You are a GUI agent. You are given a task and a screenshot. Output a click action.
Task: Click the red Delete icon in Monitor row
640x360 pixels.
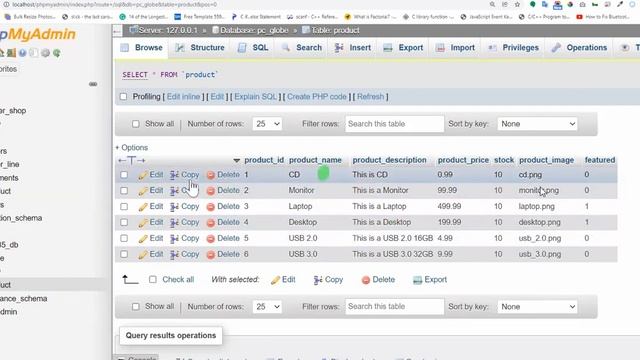tap(211, 191)
